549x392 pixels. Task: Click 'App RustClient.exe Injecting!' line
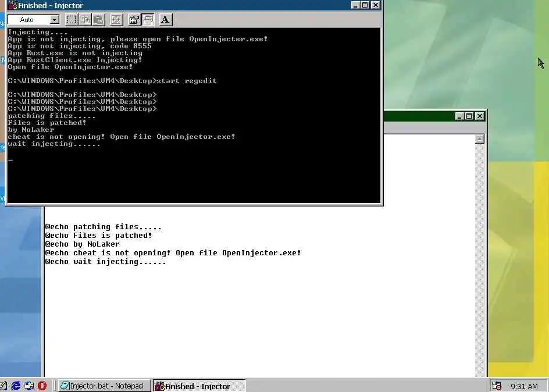(75, 60)
